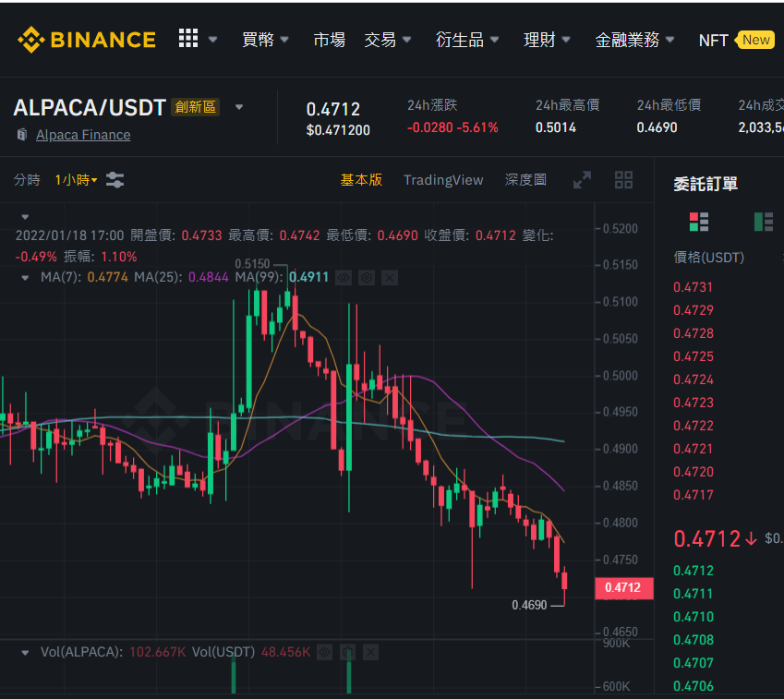The height and width of the screenshot is (699, 784).
Task: Click the 委託訂單 panel heading
Action: tap(706, 184)
